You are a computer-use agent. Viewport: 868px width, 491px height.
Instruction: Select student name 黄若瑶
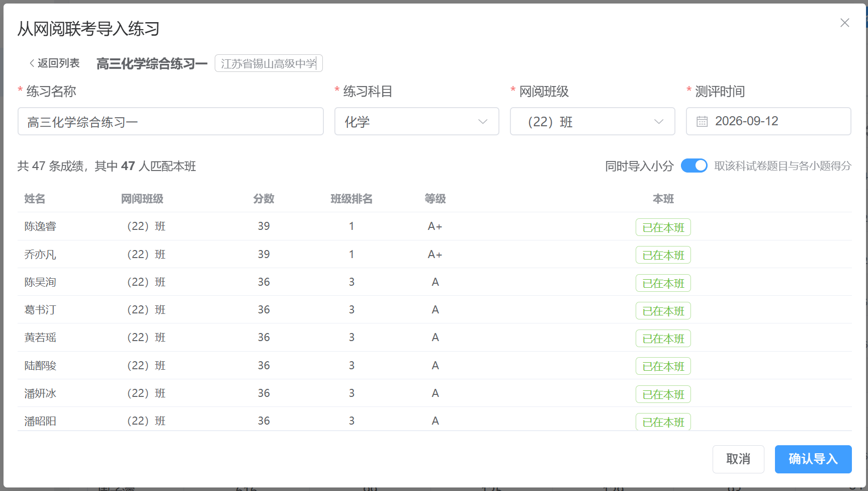point(40,338)
